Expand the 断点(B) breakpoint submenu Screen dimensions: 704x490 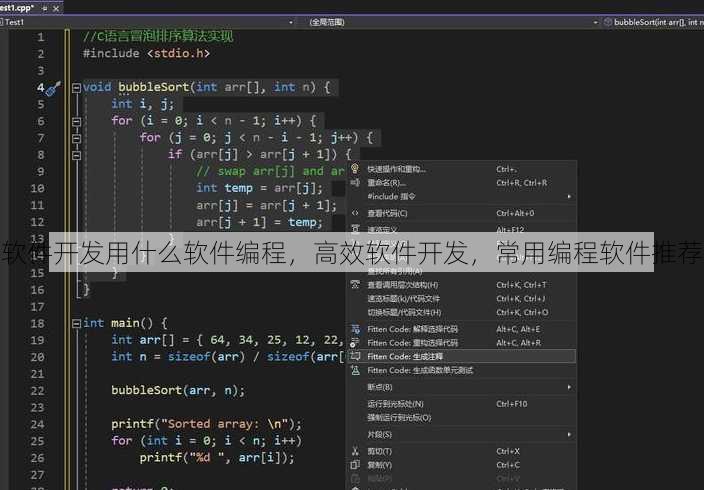[x=569, y=387]
